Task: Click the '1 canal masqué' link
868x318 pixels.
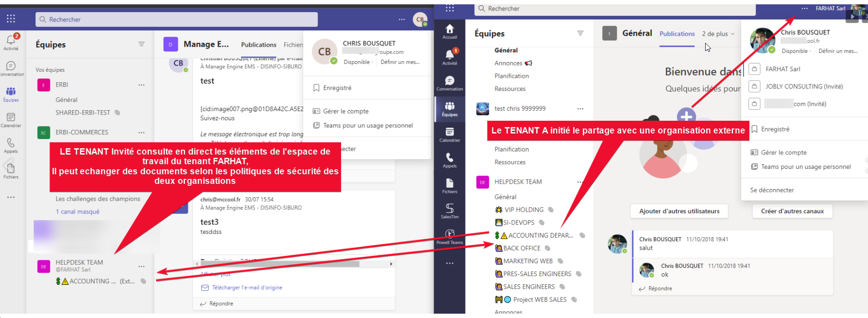Action: tap(77, 212)
